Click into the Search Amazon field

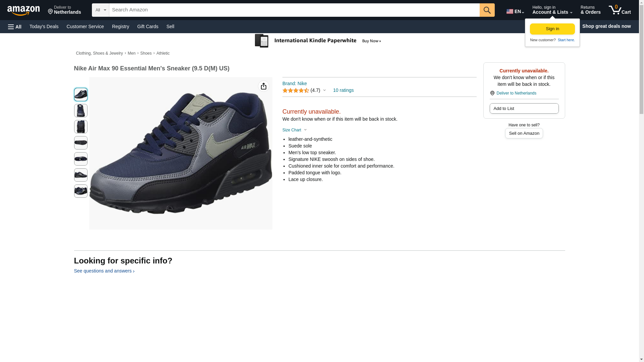pos(294,10)
